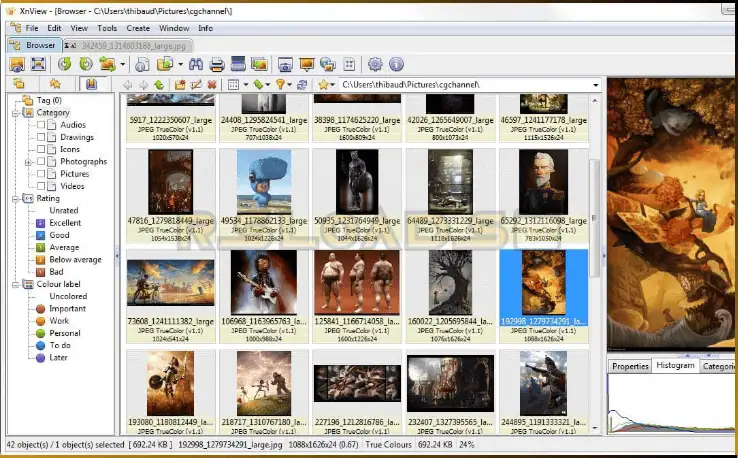Switch to the Histogram tab
The height and width of the screenshot is (458, 738).
tap(675, 365)
